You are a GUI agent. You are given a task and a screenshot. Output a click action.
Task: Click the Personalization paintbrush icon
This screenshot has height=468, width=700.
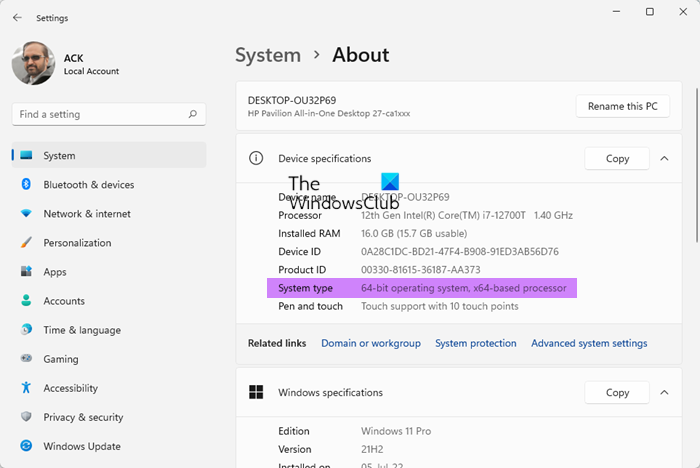[26, 243]
